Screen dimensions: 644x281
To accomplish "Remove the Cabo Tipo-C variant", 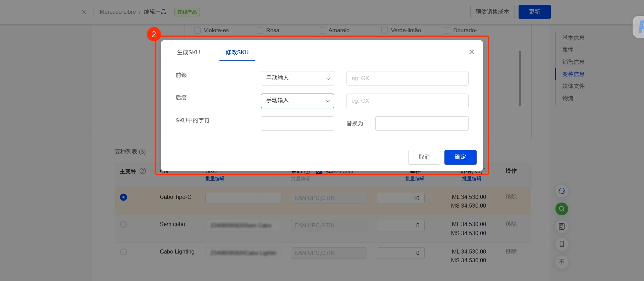I will tap(511, 197).
